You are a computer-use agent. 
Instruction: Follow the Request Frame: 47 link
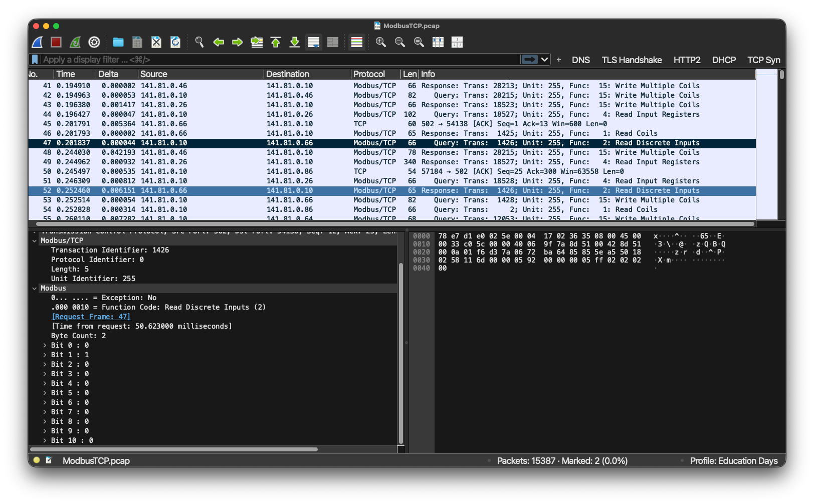tap(91, 317)
